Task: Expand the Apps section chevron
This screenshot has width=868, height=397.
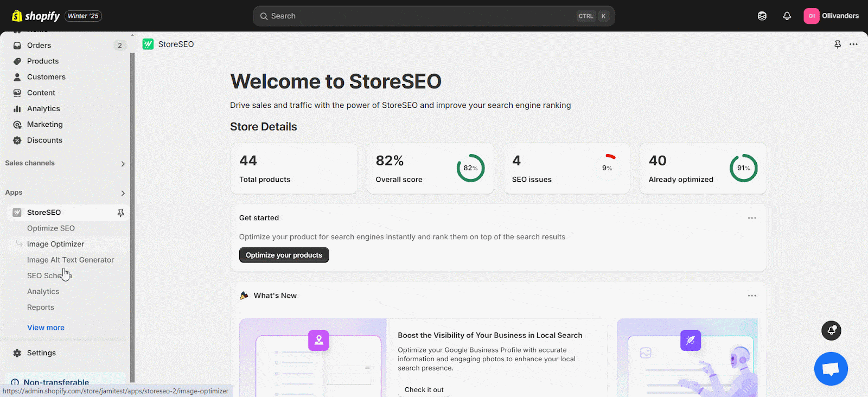Action: pos(123,193)
